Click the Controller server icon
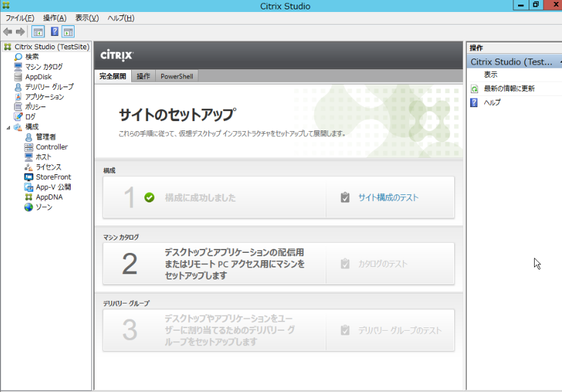This screenshot has height=392, width=562. [x=29, y=147]
